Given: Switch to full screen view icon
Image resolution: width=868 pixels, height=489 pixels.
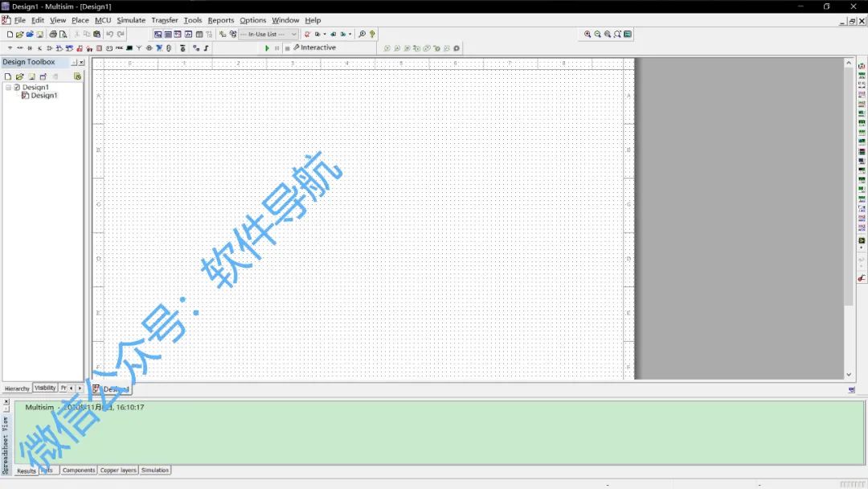Looking at the screenshot, I should [627, 35].
